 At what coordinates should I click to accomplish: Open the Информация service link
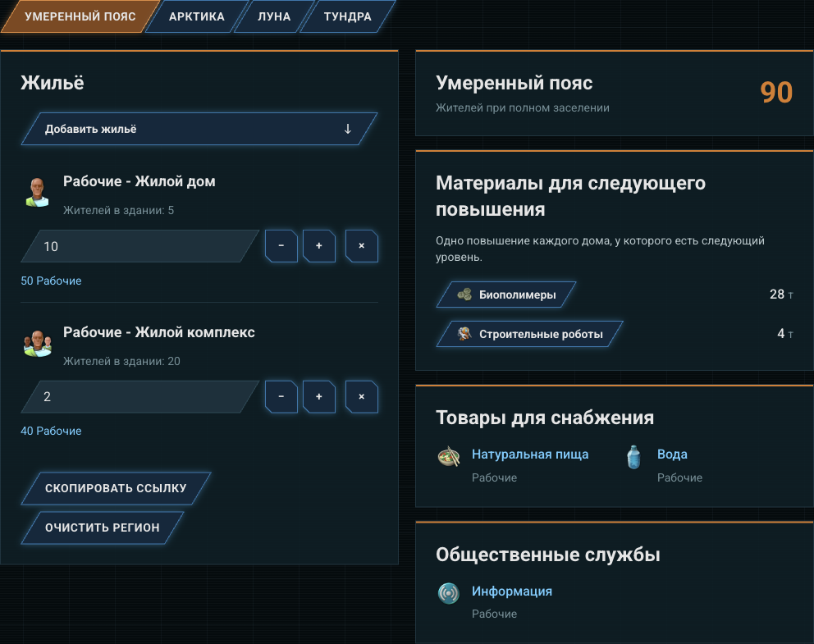[512, 591]
